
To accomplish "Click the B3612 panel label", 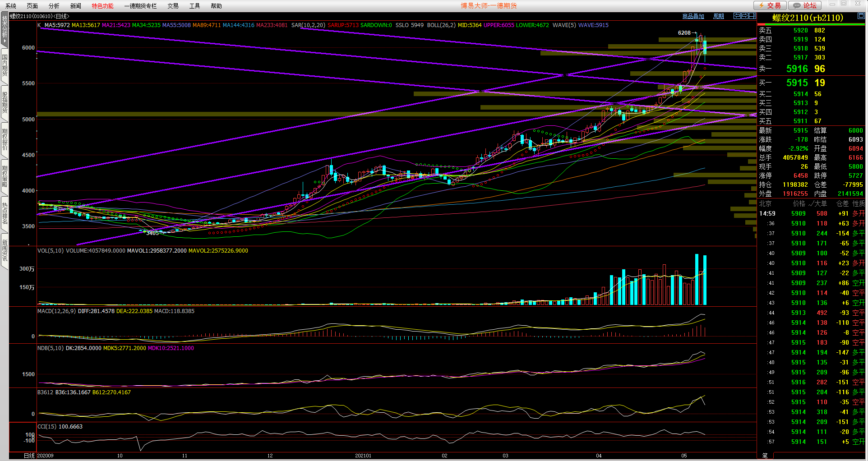I will coord(45,392).
